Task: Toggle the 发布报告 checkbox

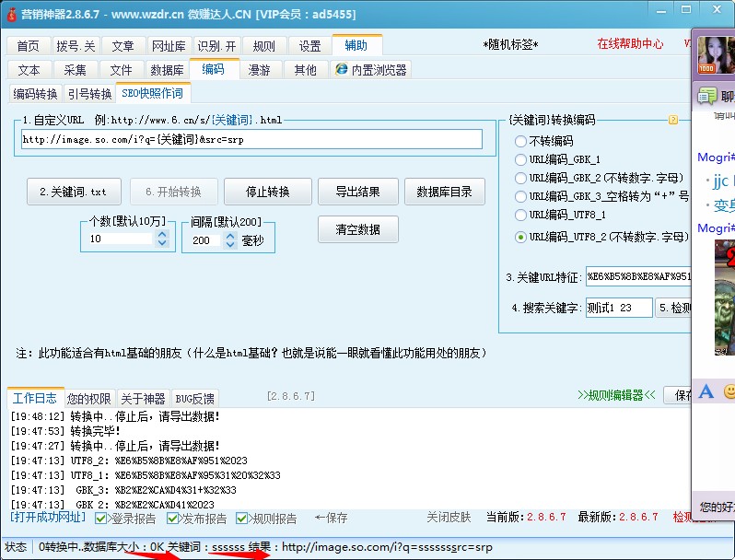Action: point(172,519)
